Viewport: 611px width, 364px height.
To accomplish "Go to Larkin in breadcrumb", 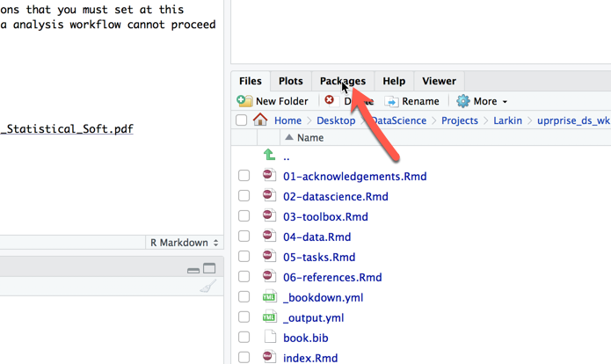I will coord(508,120).
